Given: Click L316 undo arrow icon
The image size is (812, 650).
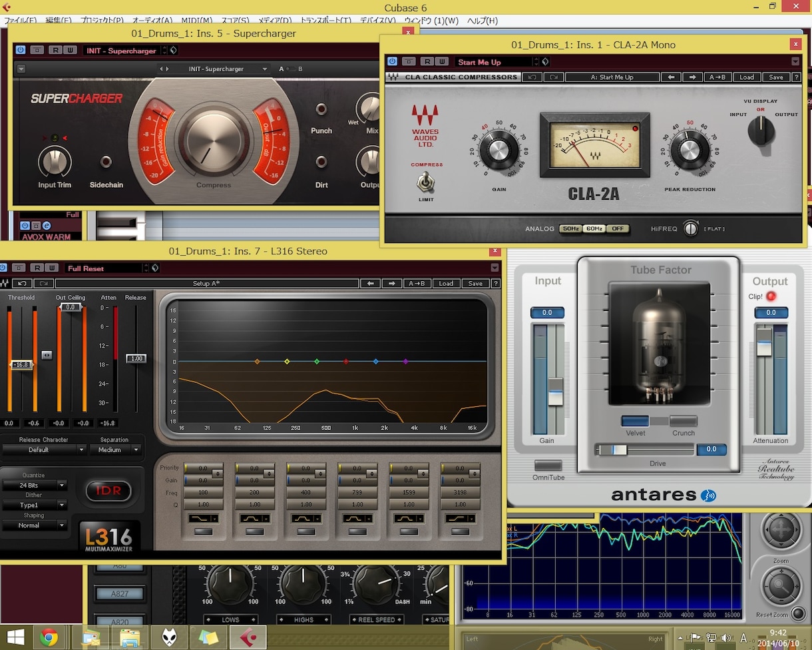Looking at the screenshot, I should [x=21, y=283].
